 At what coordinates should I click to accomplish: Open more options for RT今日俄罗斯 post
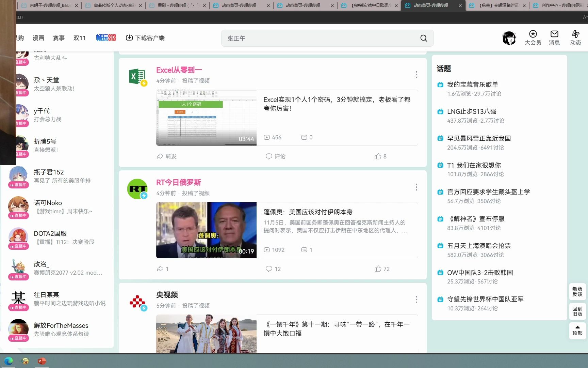tap(416, 187)
